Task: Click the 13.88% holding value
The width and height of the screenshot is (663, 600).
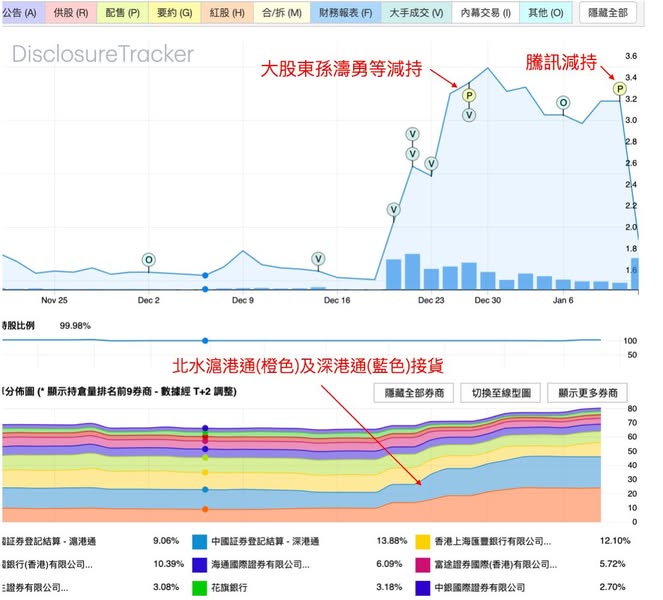Action: 392,541
